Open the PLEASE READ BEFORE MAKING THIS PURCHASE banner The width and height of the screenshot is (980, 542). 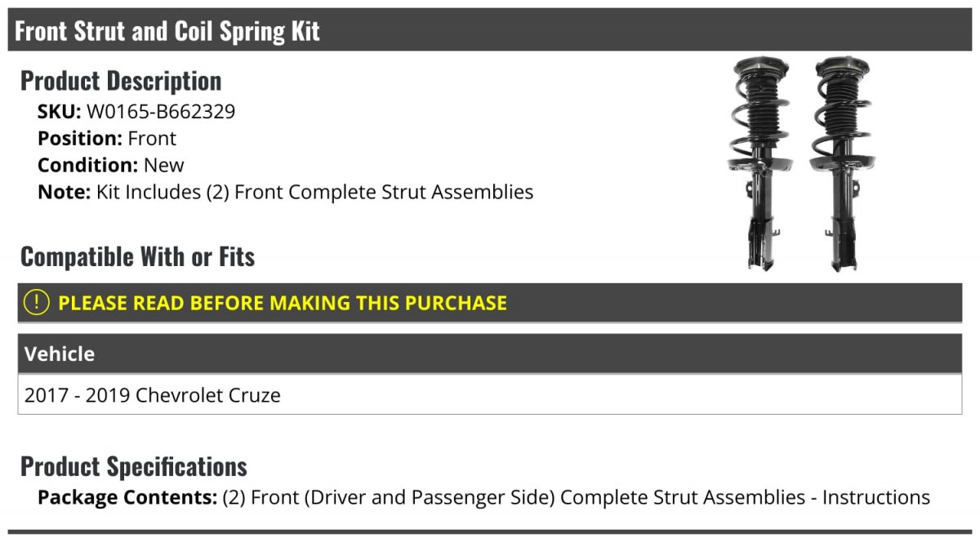490,303
